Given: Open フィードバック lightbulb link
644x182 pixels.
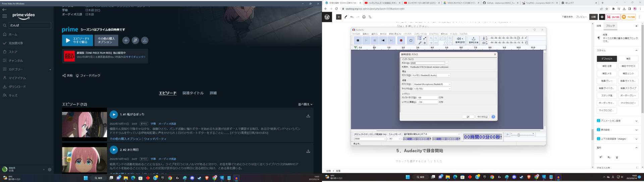Looking at the screenshot, I should tap(88, 76).
